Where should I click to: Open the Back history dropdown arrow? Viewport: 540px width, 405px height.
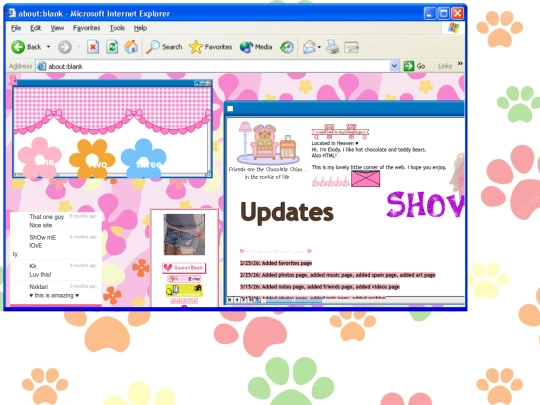[48, 47]
